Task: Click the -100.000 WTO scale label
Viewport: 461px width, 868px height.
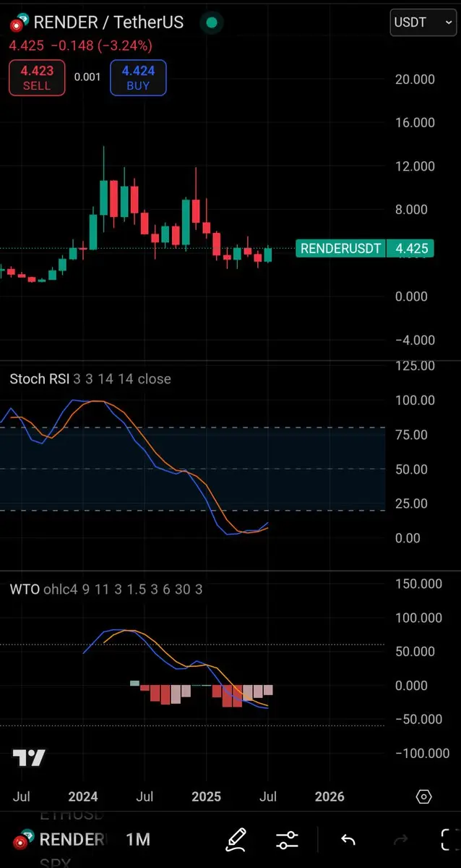Action: pos(423,753)
